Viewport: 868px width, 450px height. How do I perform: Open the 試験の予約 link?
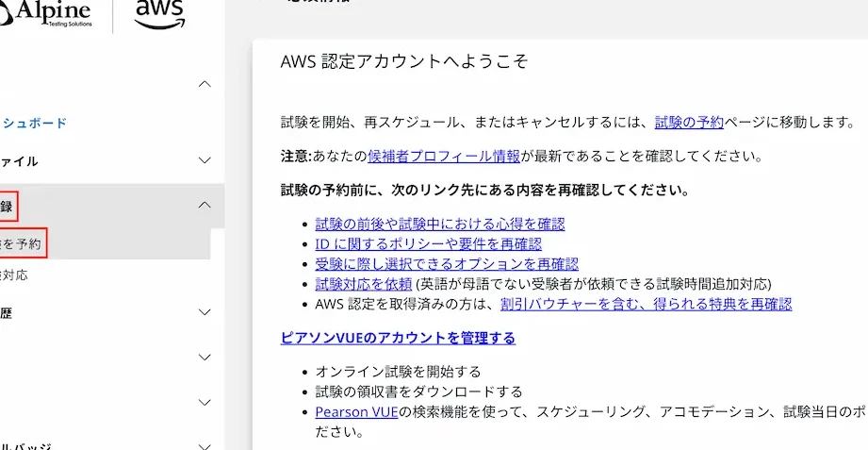point(689,122)
